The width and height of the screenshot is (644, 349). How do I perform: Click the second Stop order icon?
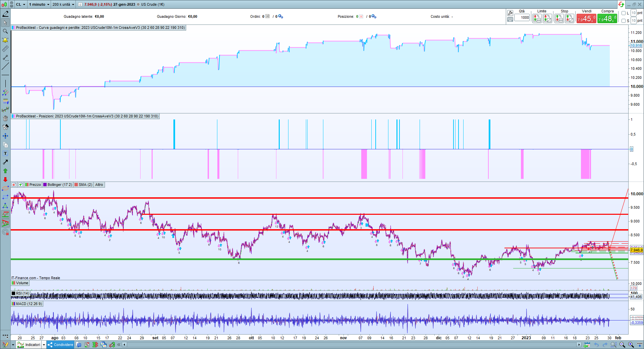pyautogui.click(x=569, y=18)
